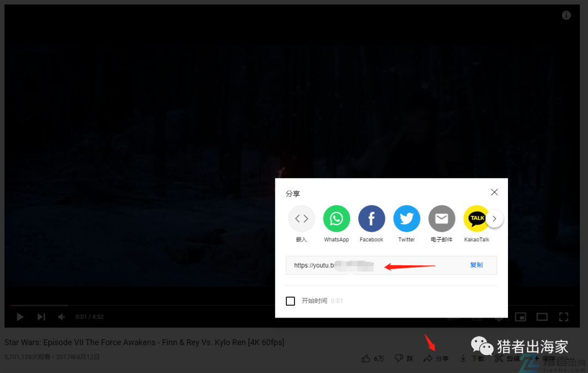Viewport: 588px width, 373px height.
Task: Share the video through KakaoTalk
Action: pyautogui.click(x=476, y=219)
